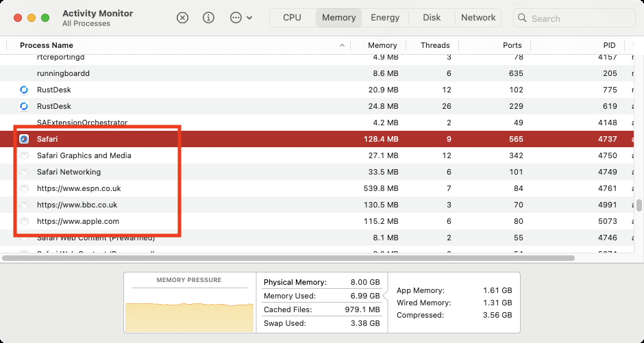Switch to the Memory tab
644x343 pixels.
[339, 18]
